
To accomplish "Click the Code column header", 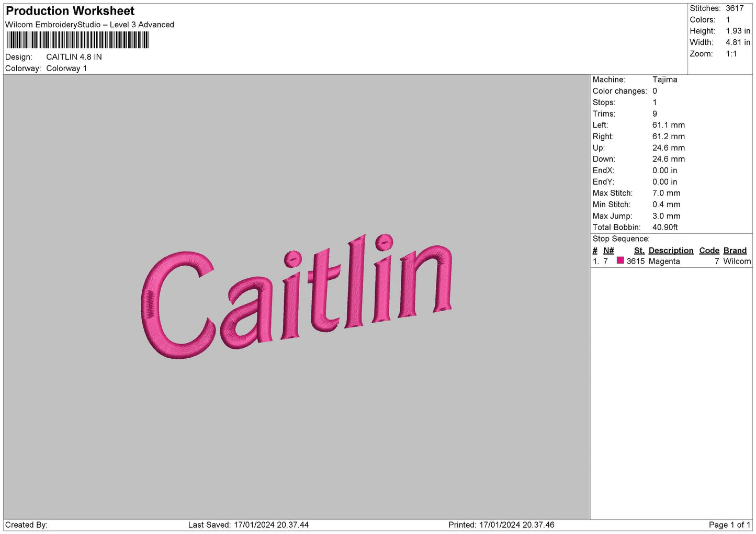I will (709, 251).
